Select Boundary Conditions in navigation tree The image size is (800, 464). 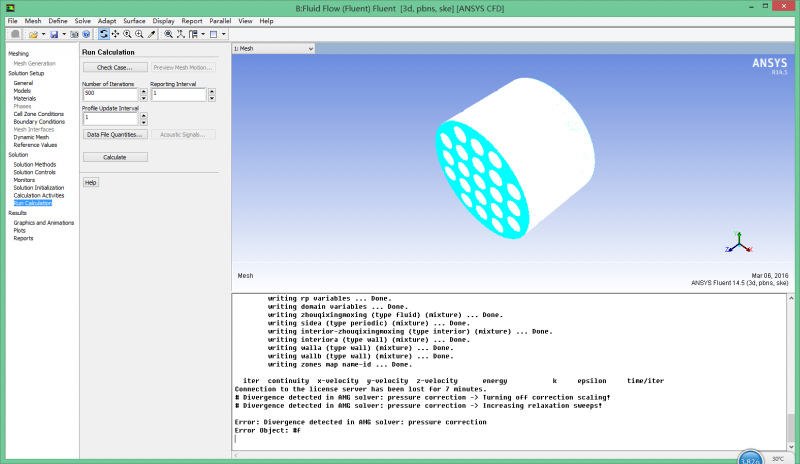tap(39, 121)
